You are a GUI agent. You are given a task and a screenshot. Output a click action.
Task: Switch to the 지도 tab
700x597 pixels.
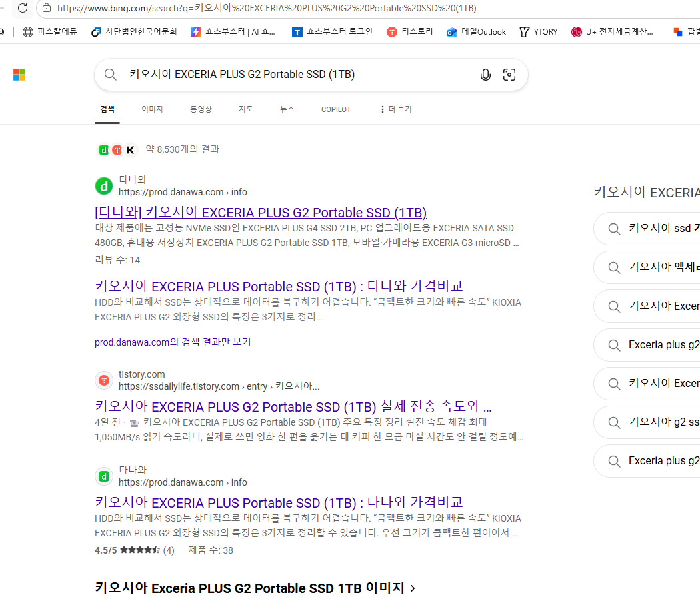[x=246, y=109]
